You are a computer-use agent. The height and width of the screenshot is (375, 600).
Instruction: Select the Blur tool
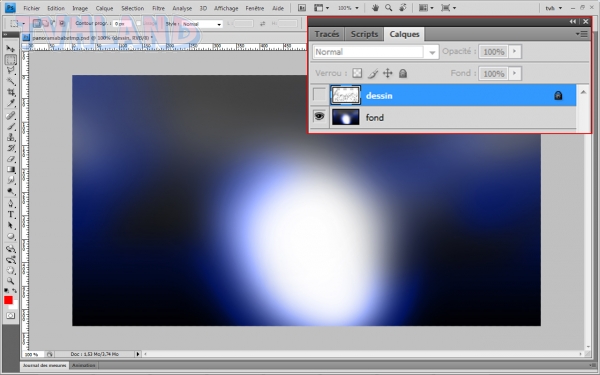pyautogui.click(x=10, y=180)
